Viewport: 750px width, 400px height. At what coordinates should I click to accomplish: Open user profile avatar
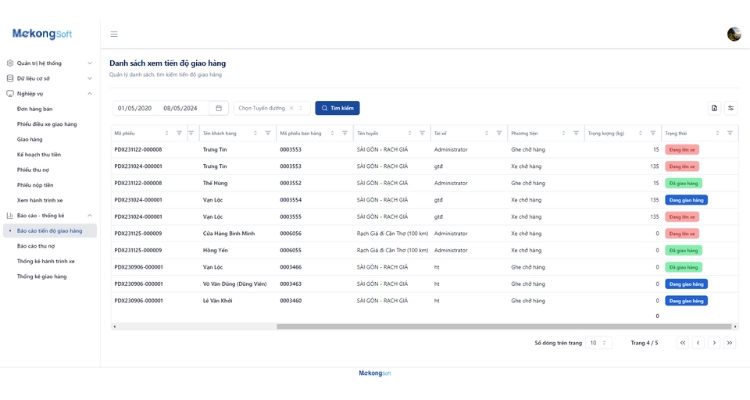pyautogui.click(x=733, y=34)
